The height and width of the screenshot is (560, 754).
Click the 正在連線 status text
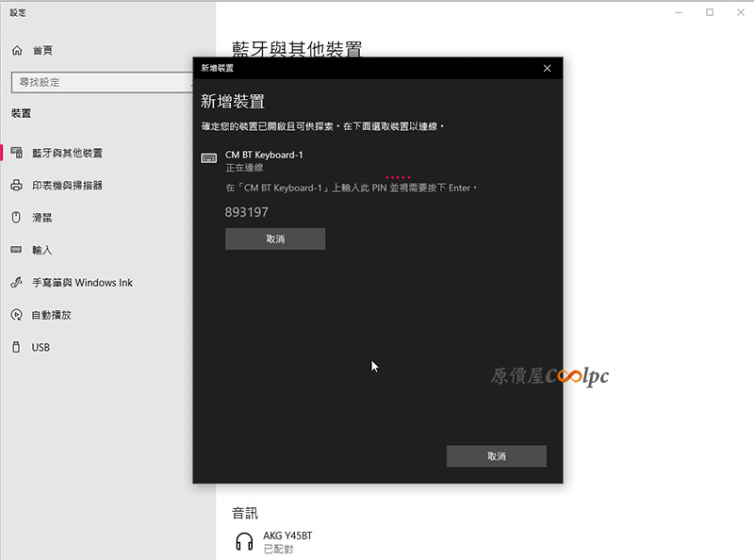[245, 168]
